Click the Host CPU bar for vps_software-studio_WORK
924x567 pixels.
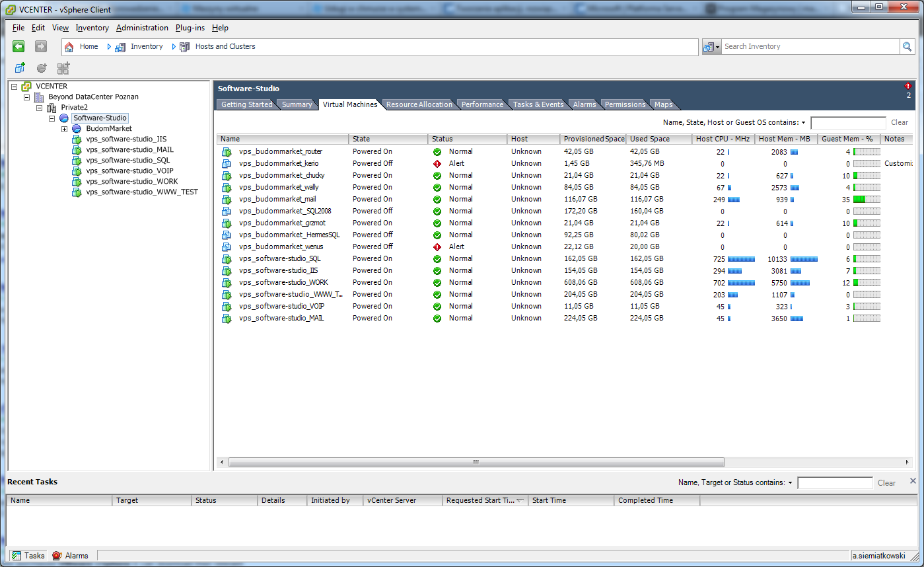(x=741, y=282)
